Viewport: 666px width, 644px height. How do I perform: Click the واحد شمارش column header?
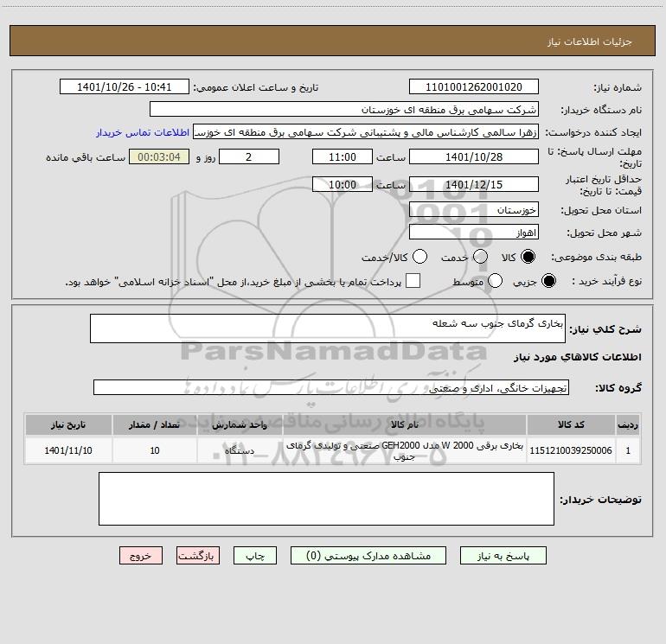coord(240,424)
